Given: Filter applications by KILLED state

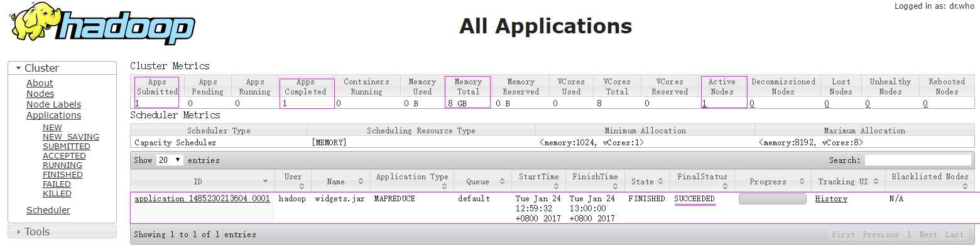Looking at the screenshot, I should [57, 194].
